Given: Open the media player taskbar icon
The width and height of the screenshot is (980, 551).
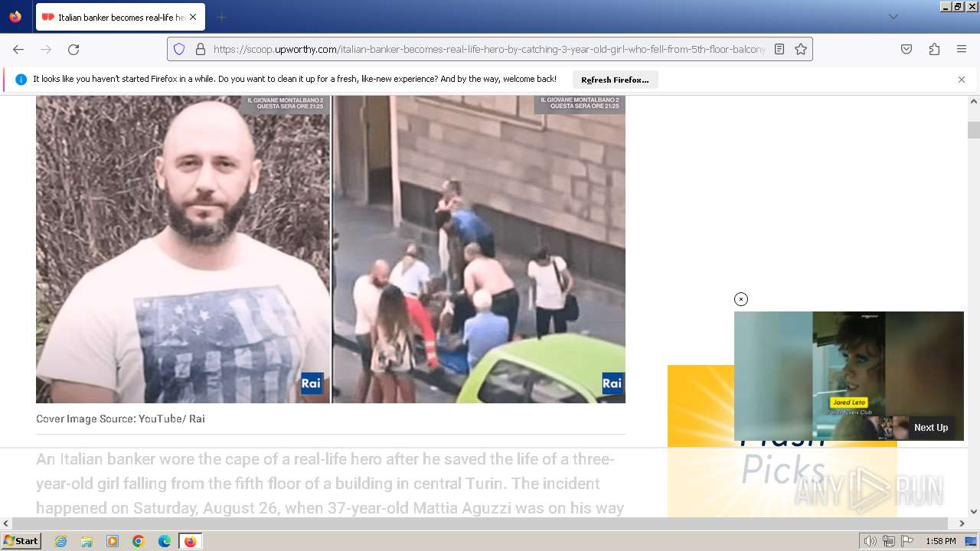Looking at the screenshot, I should (113, 541).
